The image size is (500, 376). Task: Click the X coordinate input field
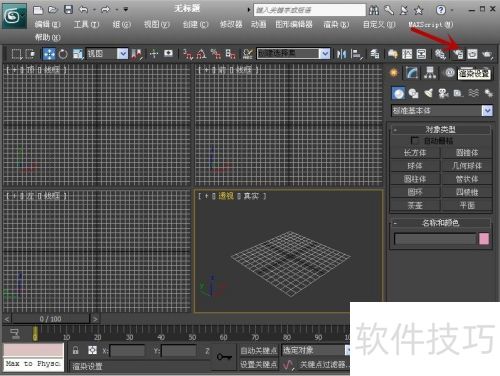127,351
